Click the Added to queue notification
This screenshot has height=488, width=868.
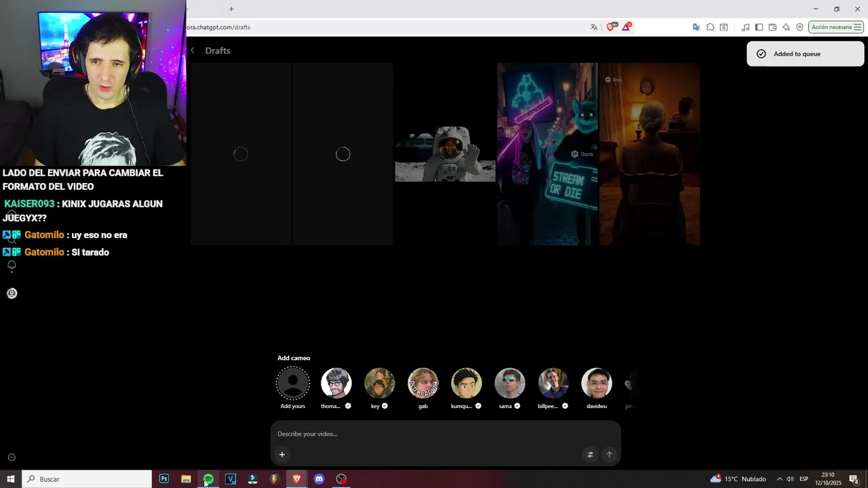click(x=805, y=54)
